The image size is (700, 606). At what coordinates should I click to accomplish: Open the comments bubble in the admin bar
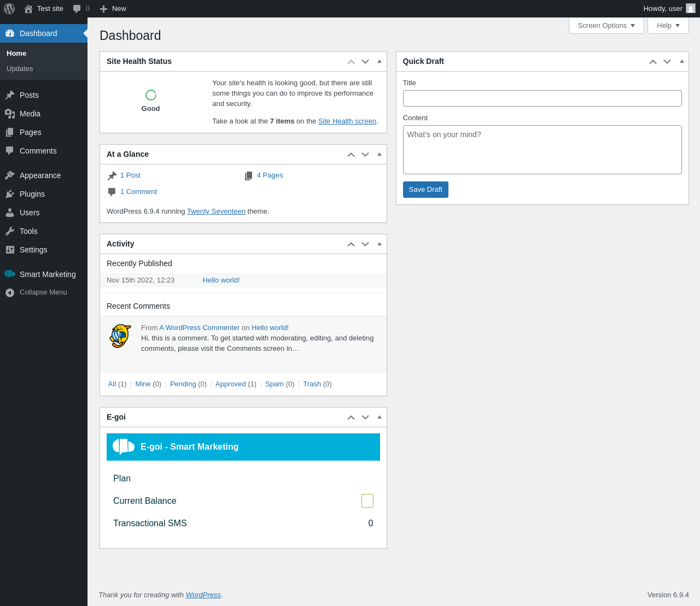click(x=77, y=9)
